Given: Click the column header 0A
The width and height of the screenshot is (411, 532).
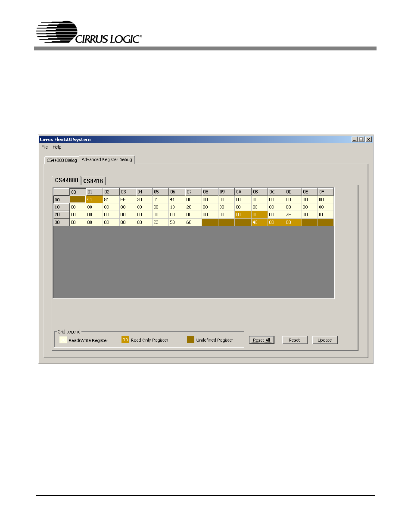Looking at the screenshot, I should (243, 192).
